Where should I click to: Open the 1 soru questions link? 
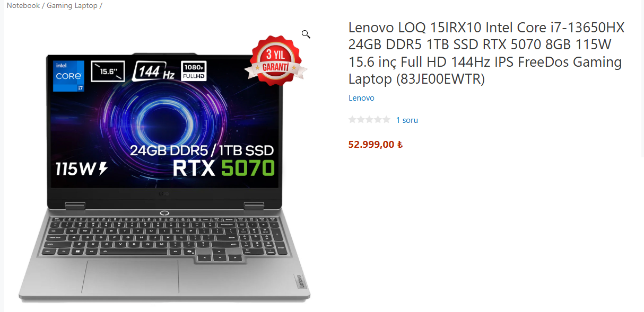(407, 120)
